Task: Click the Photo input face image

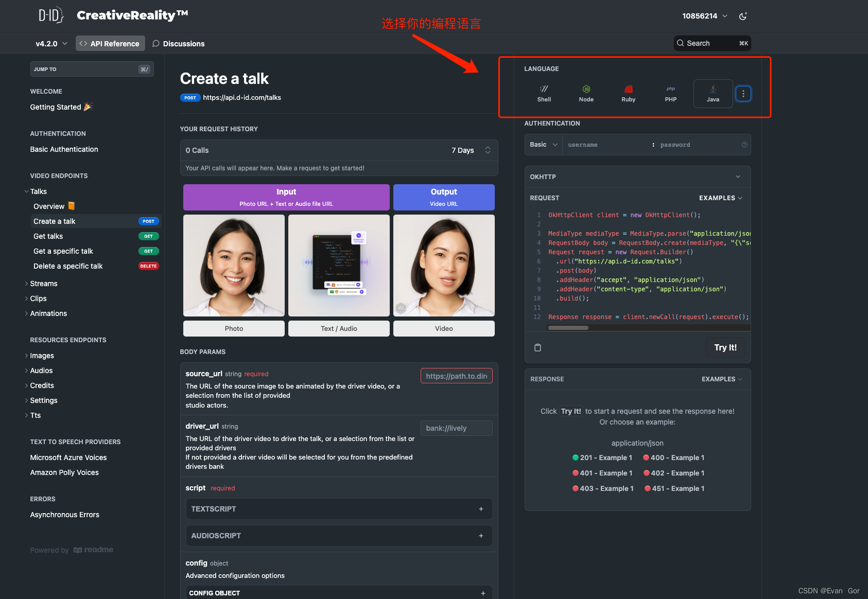Action: (234, 266)
